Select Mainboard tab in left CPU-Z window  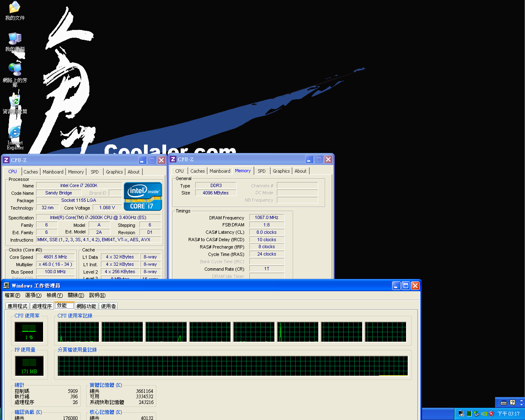(53, 172)
